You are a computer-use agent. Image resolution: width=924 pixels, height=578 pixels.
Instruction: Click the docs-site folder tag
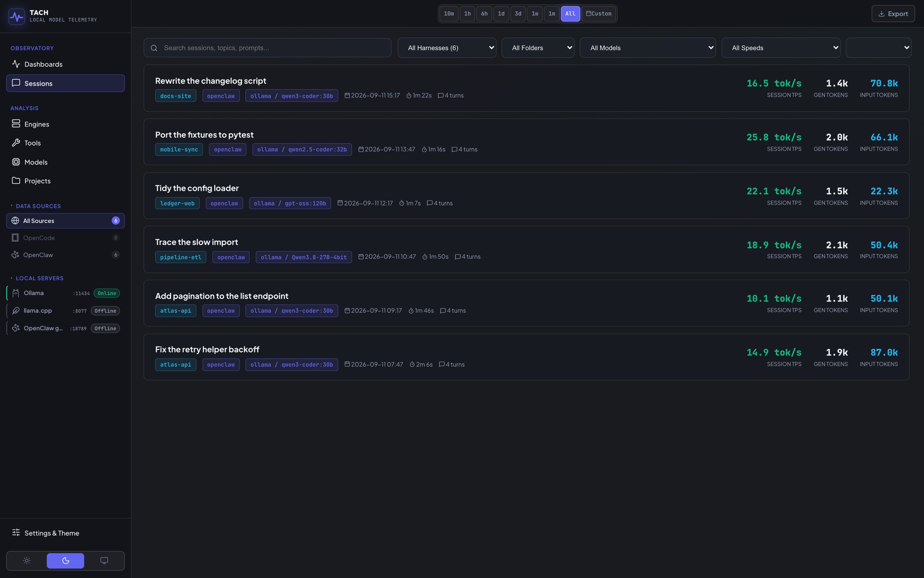coord(176,96)
